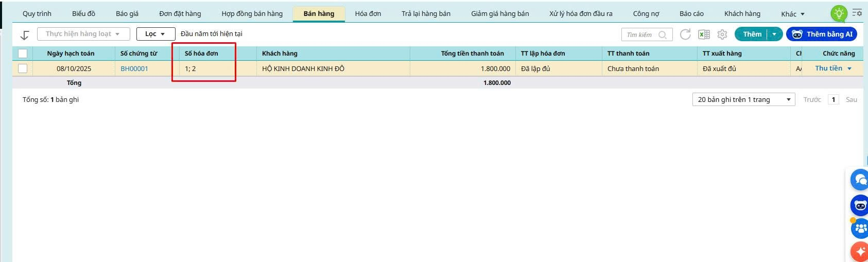Expand the Thu tiền action dropdown arrow

[849, 68]
